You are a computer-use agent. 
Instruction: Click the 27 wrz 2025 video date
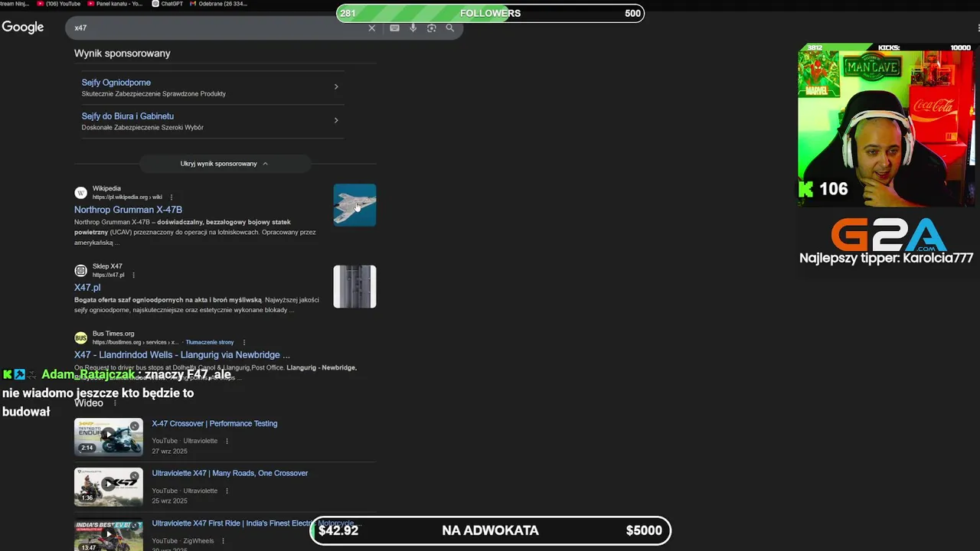pos(169,452)
